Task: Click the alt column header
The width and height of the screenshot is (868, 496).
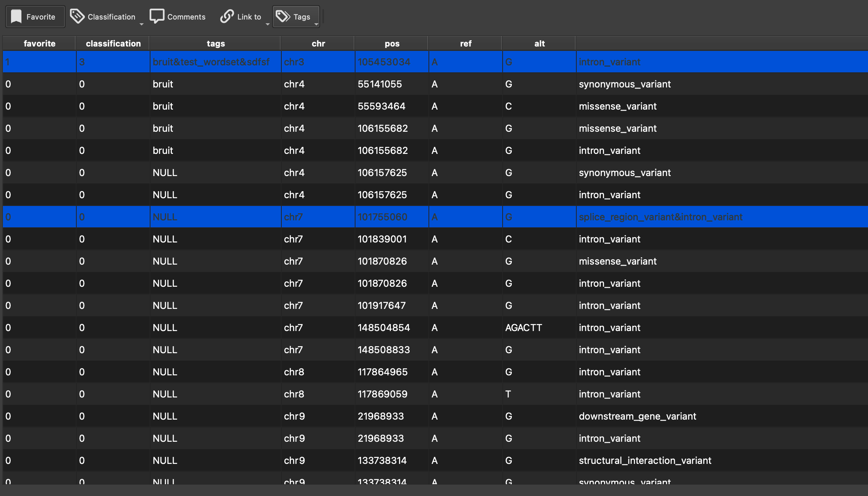Action: tap(539, 44)
